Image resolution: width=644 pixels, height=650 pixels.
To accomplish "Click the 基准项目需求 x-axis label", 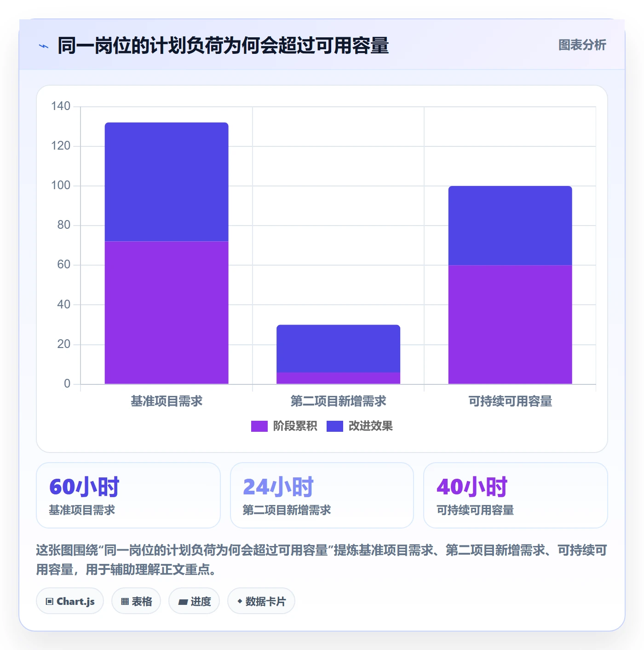I will (x=167, y=401).
